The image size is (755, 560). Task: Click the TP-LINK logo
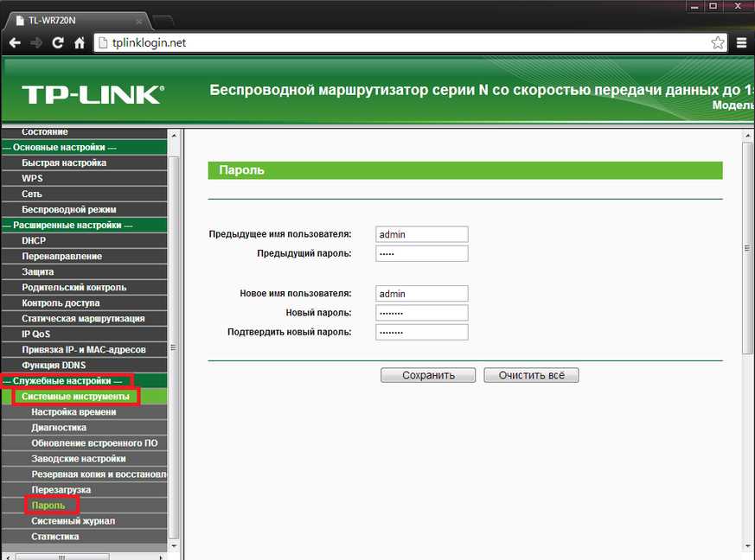tap(93, 94)
